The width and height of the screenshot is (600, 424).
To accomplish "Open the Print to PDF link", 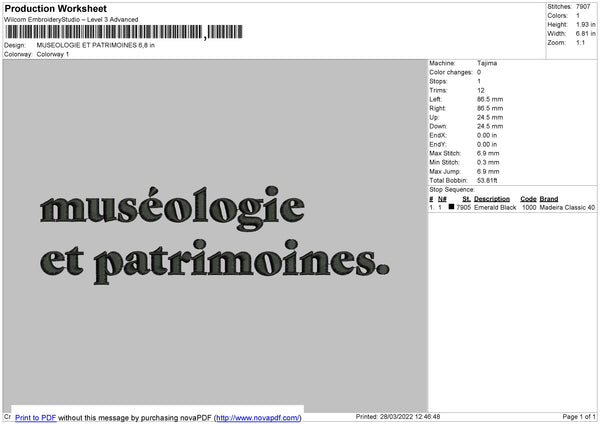I will click(35, 417).
